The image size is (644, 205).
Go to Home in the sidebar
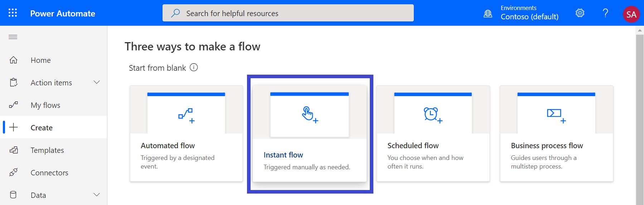[x=40, y=60]
